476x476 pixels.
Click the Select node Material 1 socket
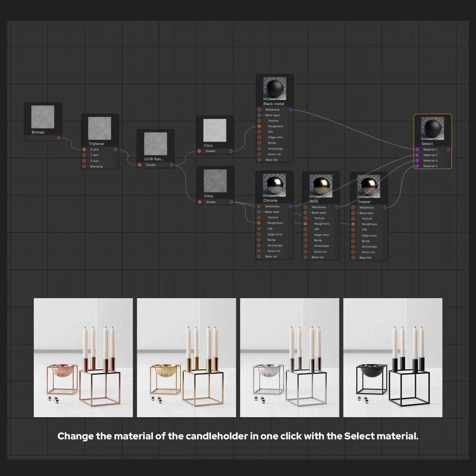pyautogui.click(x=417, y=149)
